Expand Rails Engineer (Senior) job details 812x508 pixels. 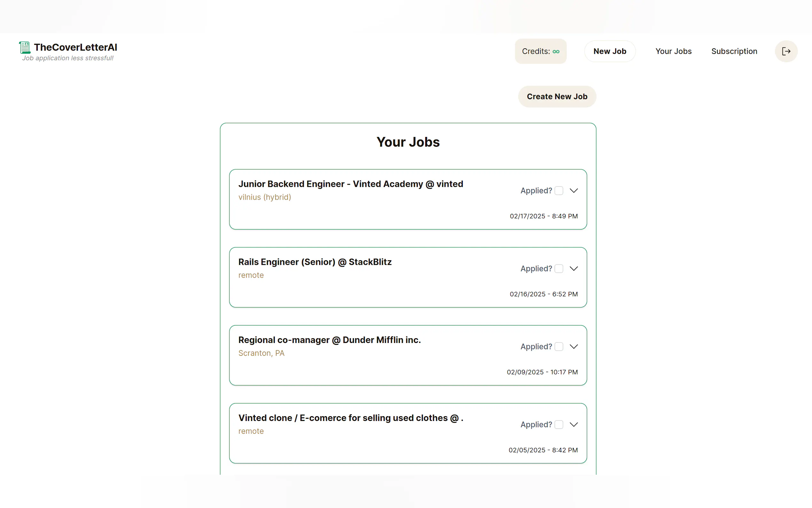pyautogui.click(x=574, y=269)
